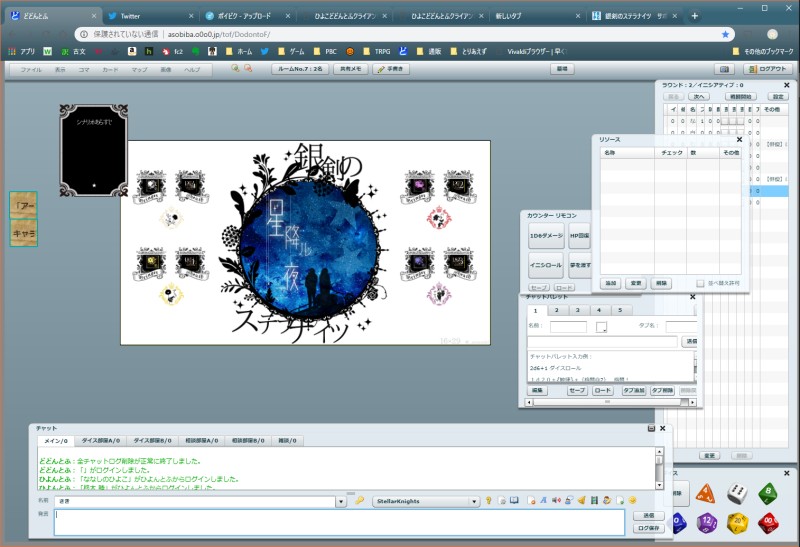Click the key icon beside name field
The width and height of the screenshot is (800, 547).
[x=360, y=500]
